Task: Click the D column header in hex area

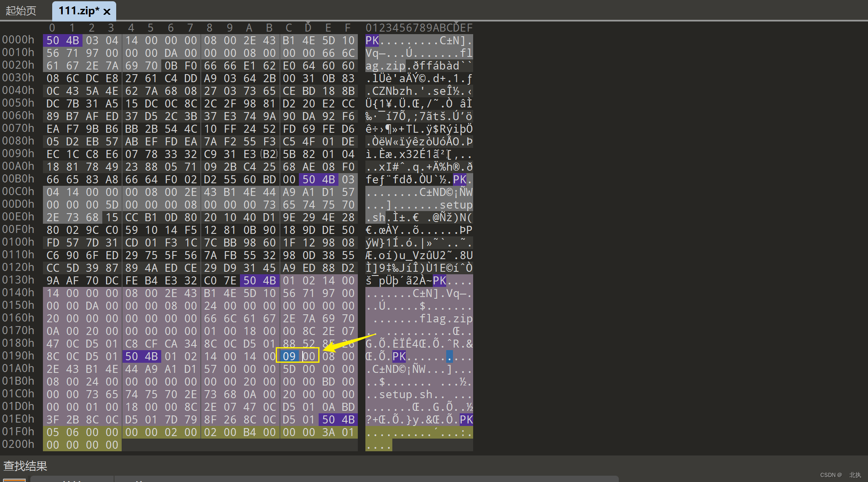Action: (x=308, y=28)
